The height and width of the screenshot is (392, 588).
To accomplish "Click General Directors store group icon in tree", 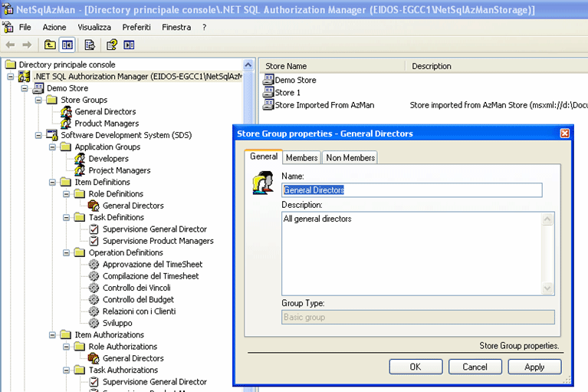I will (x=66, y=112).
